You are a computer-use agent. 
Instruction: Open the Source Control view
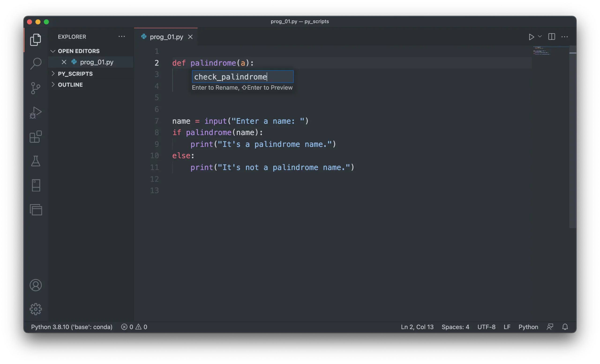pyautogui.click(x=36, y=88)
